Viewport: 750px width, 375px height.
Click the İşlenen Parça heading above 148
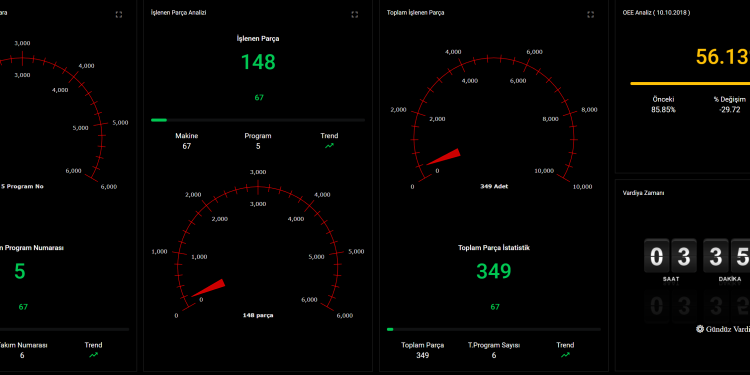pos(258,39)
